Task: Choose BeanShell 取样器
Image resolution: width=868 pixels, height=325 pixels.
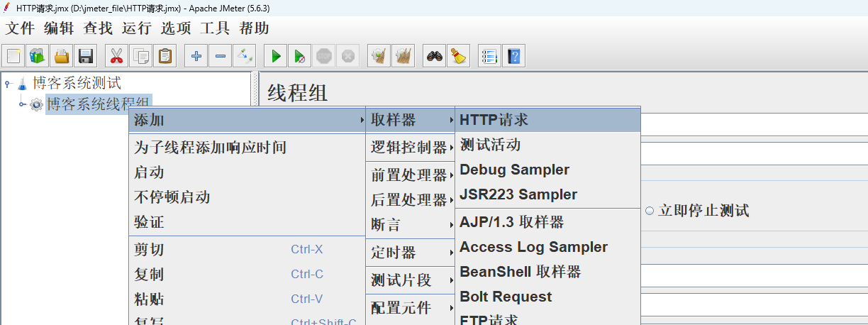Action: 547,272
